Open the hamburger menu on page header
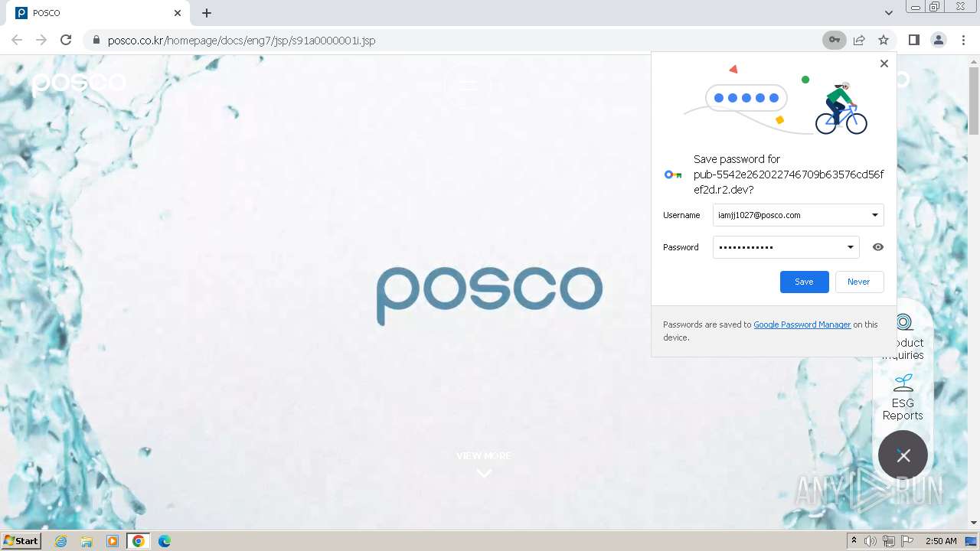980x551 pixels. point(467,84)
